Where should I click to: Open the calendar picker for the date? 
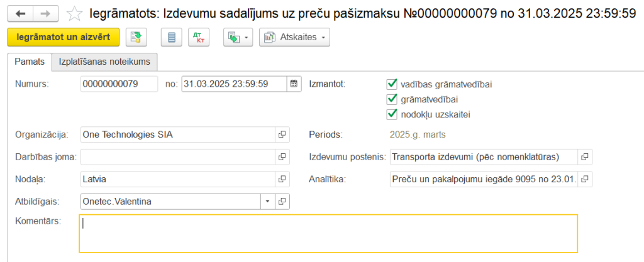tap(294, 84)
